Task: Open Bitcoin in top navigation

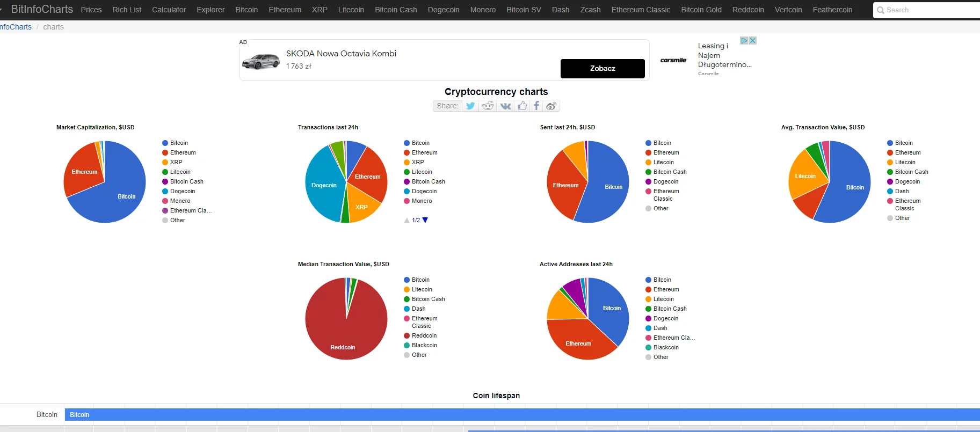Action: pyautogui.click(x=246, y=10)
